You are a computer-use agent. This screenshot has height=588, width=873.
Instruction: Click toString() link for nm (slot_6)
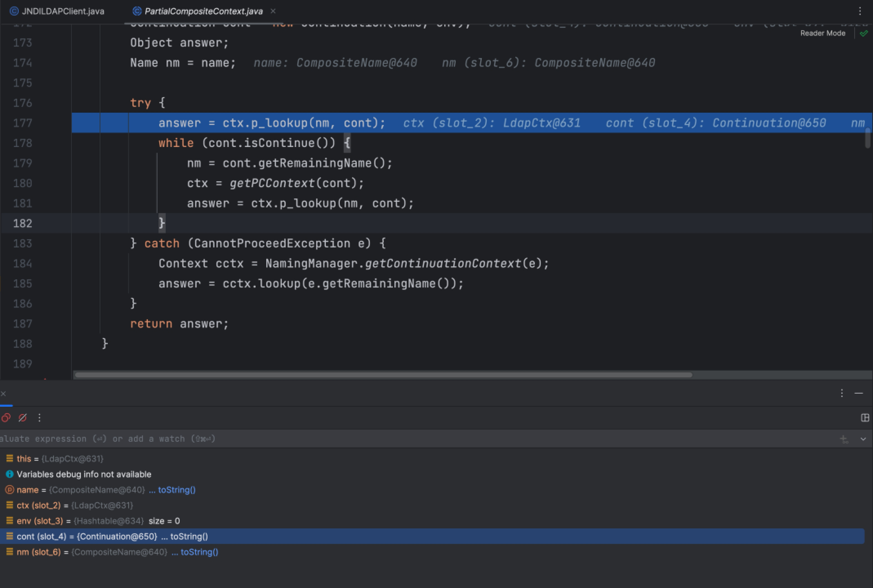tap(199, 552)
